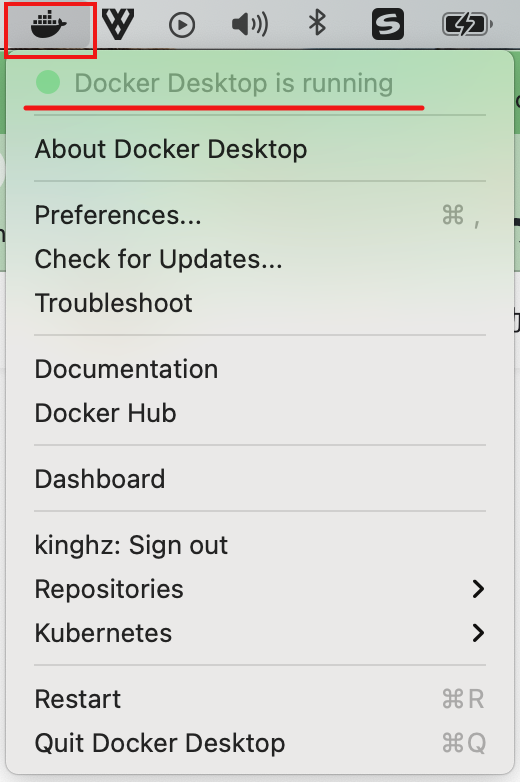Screen dimensions: 520x782
Task: Click the Bluetooth menu bar icon
Action: [x=317, y=23]
